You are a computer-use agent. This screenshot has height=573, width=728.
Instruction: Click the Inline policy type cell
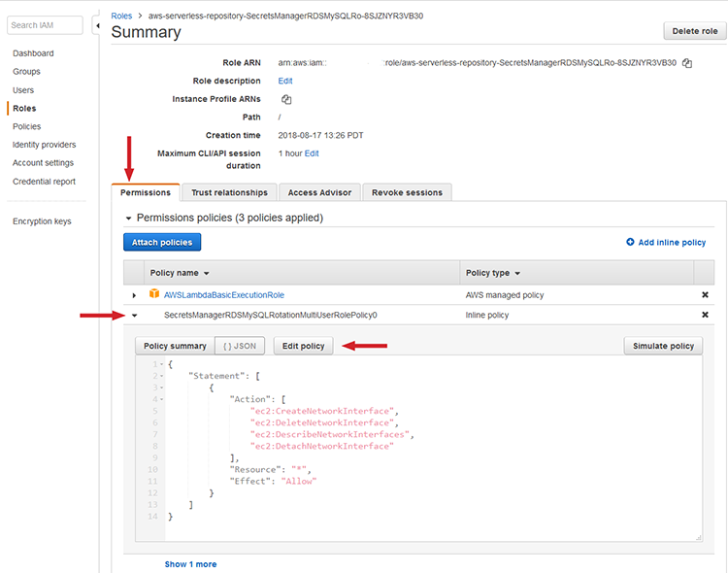tap(487, 315)
